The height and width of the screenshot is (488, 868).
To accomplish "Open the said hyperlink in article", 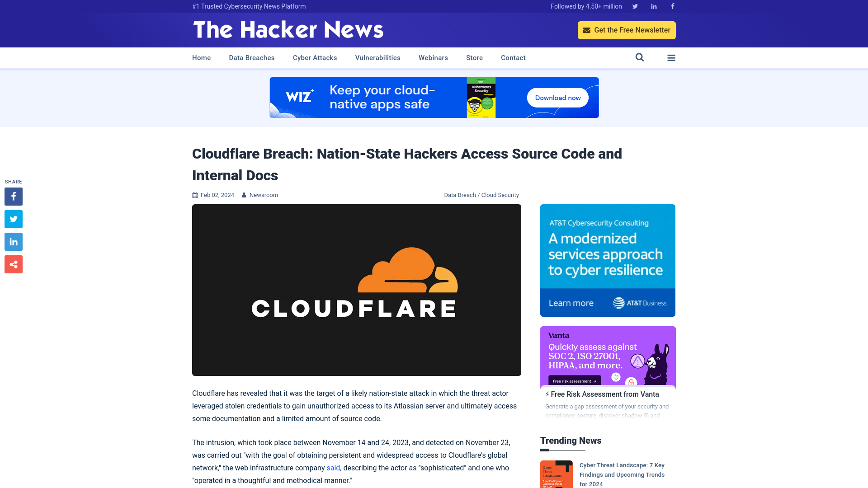I will pos(333,468).
